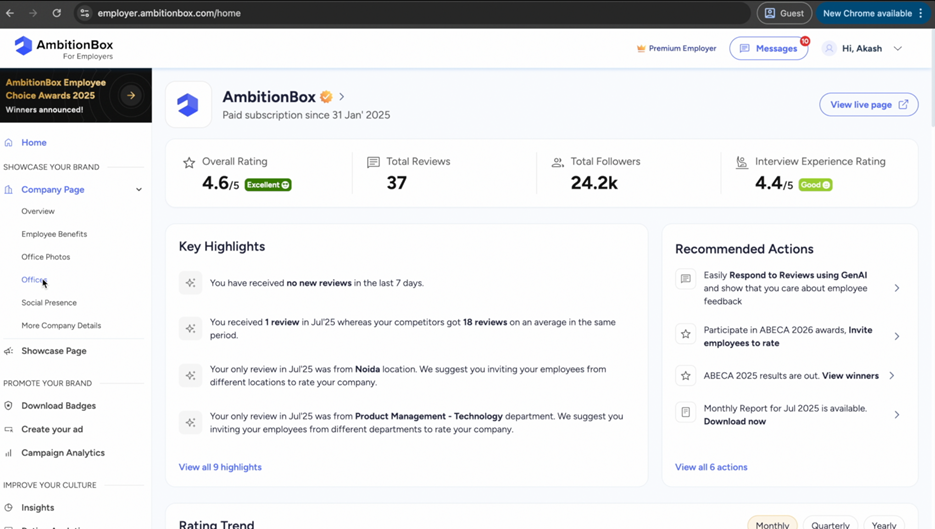Click the Home icon in sidebar
Screen dimensions: 935x529
click(9, 143)
